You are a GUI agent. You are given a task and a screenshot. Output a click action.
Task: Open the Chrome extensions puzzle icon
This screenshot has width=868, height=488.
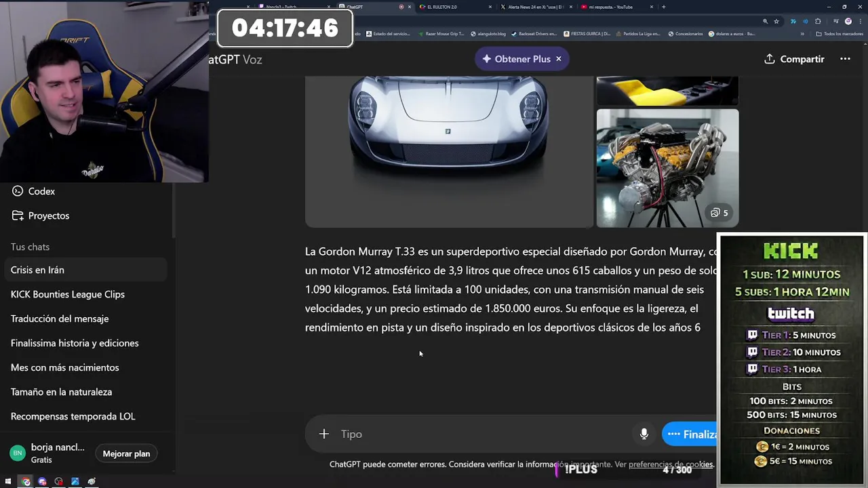click(818, 21)
